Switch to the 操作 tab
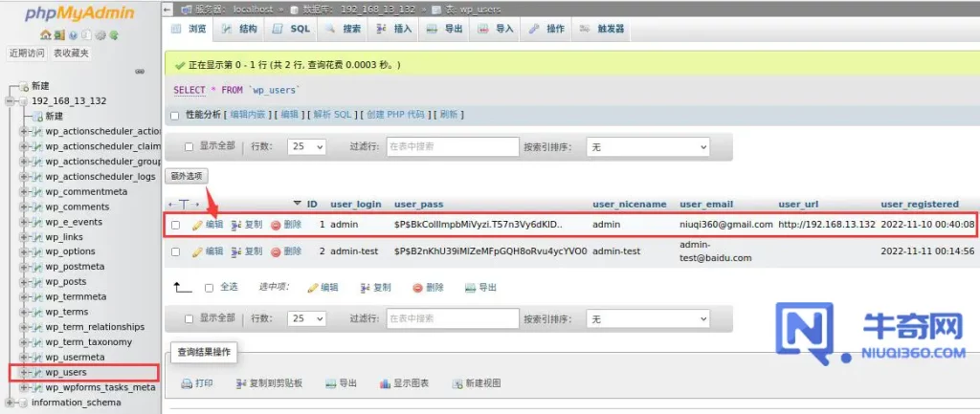Image resolution: width=980 pixels, height=414 pixels. 546,29
